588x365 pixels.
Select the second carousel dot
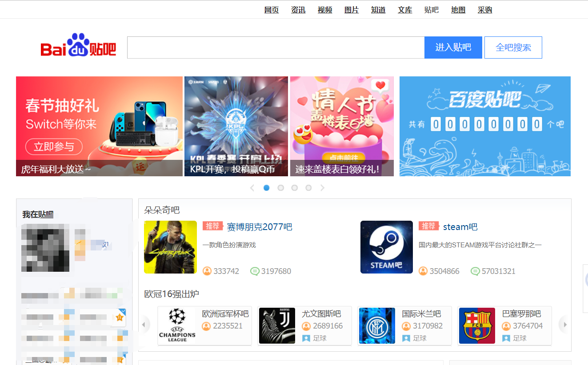(280, 188)
